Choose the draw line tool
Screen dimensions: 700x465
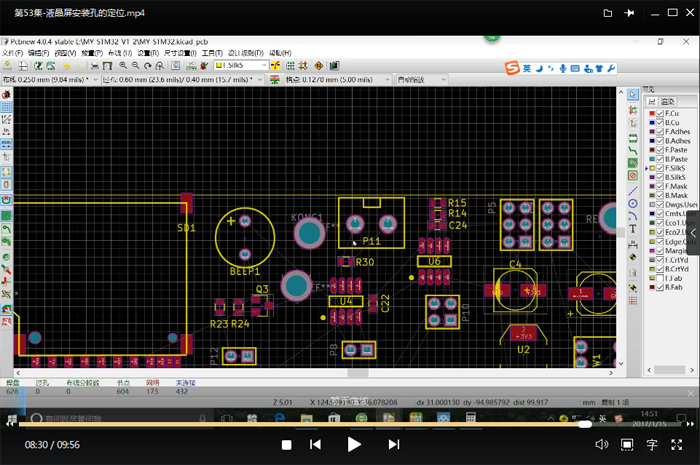click(633, 189)
